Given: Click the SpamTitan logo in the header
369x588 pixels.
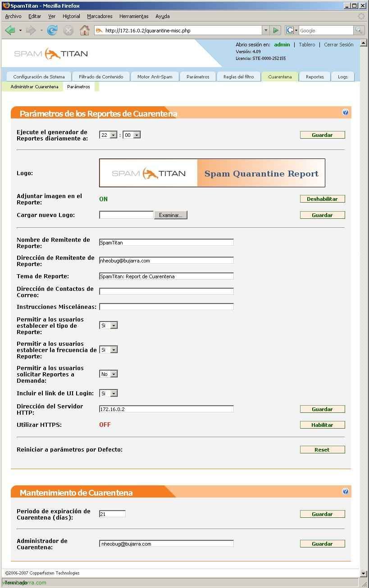Looking at the screenshot, I should 51,54.
